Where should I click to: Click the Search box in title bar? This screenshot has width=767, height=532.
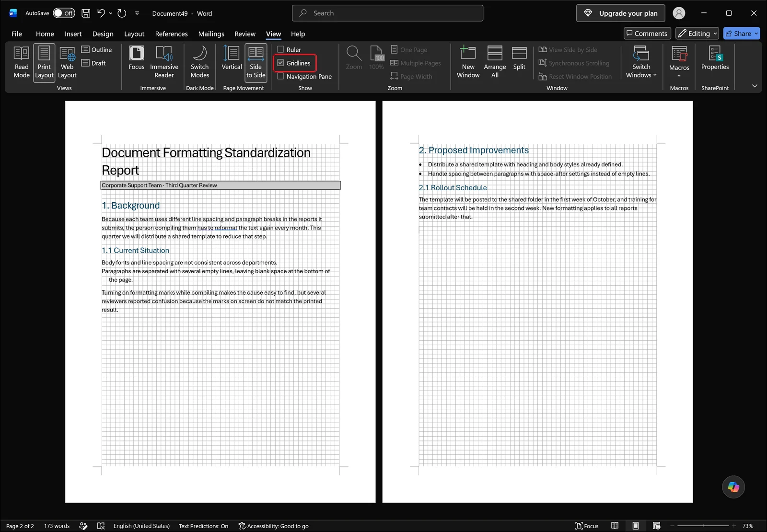pos(387,13)
